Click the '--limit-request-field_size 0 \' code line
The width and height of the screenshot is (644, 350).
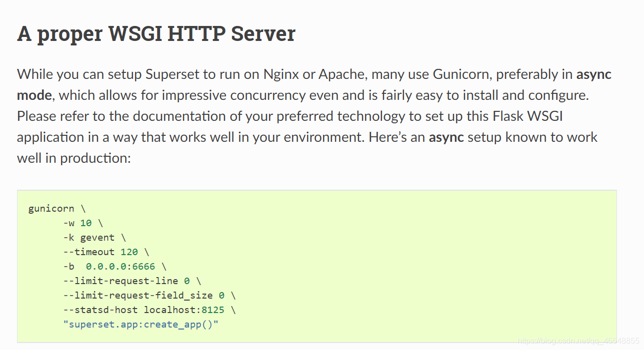coord(149,296)
